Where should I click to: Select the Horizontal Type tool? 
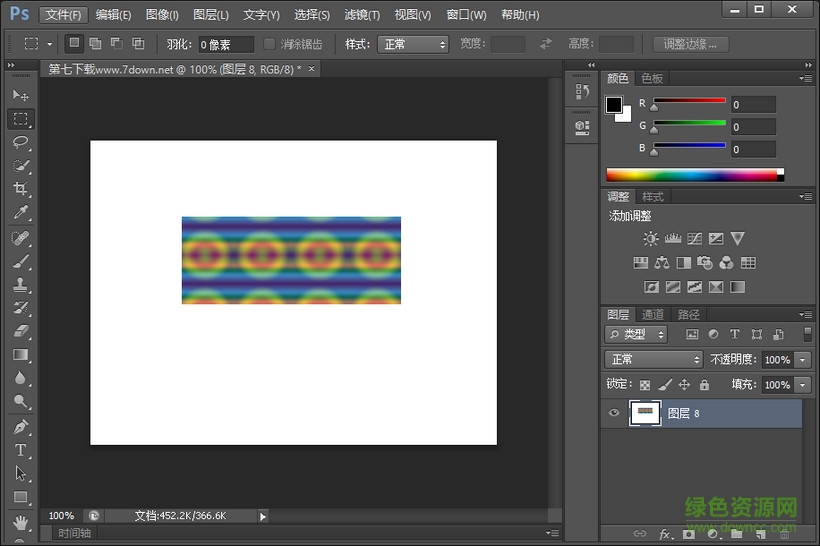(20, 450)
